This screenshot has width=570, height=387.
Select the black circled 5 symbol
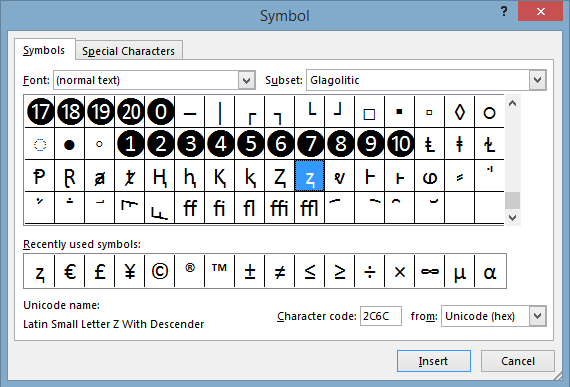click(250, 144)
